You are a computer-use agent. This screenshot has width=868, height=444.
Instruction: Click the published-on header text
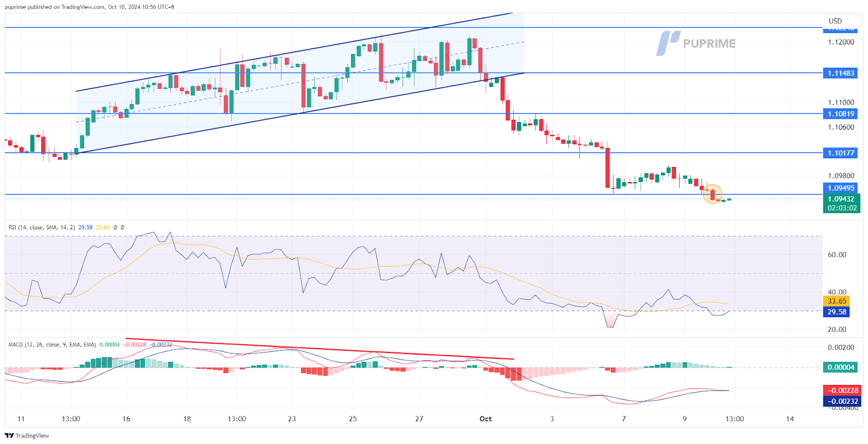pyautogui.click(x=90, y=7)
